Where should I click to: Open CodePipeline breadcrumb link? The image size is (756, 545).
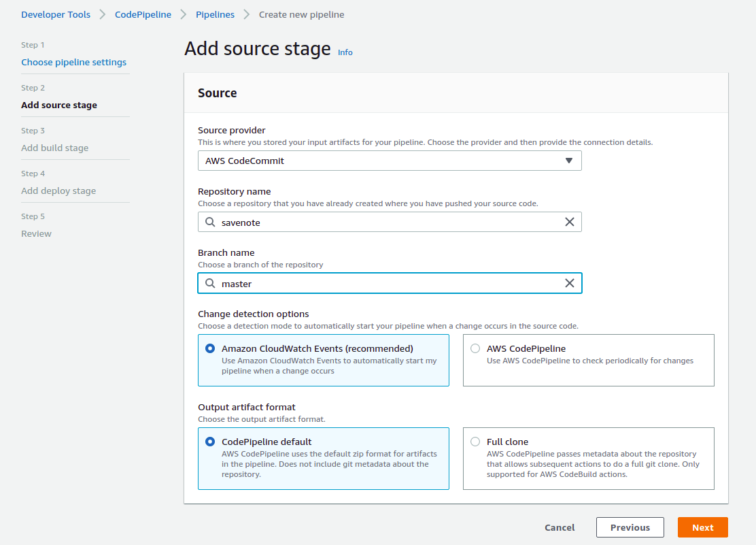point(143,14)
